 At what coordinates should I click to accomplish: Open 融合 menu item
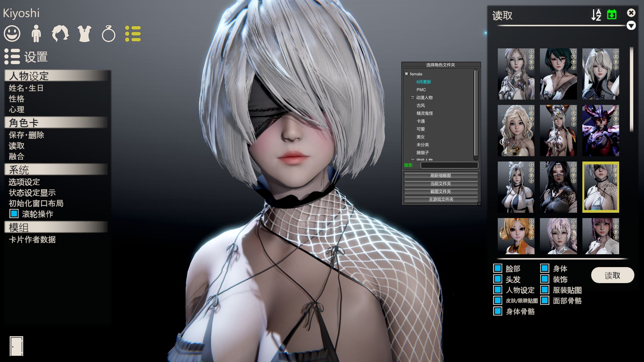pos(17,156)
